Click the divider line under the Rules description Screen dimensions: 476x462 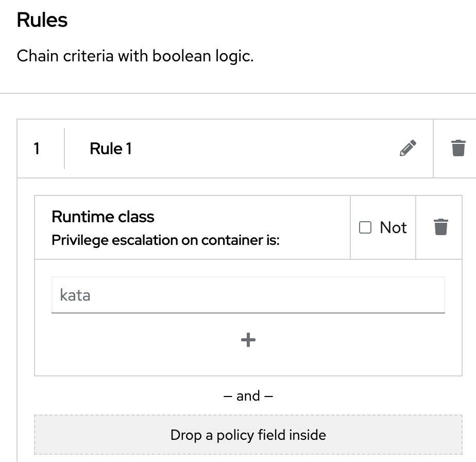coord(237,93)
